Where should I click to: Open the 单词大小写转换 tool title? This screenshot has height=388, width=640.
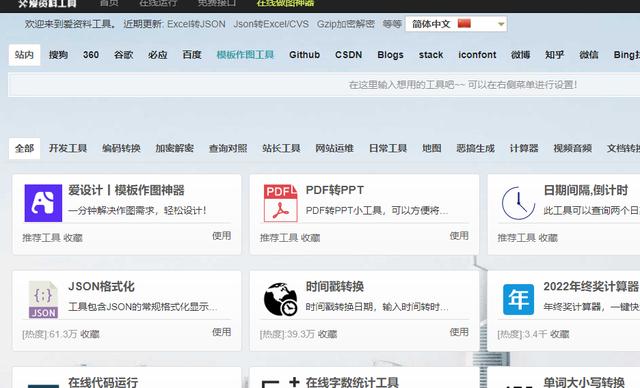pyautogui.click(x=584, y=382)
